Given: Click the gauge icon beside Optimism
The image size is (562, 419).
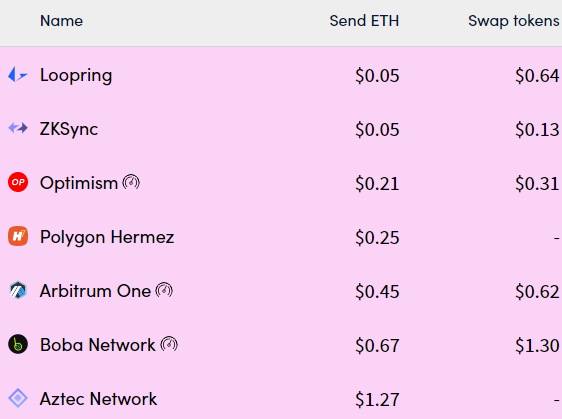Looking at the screenshot, I should coord(131,182).
